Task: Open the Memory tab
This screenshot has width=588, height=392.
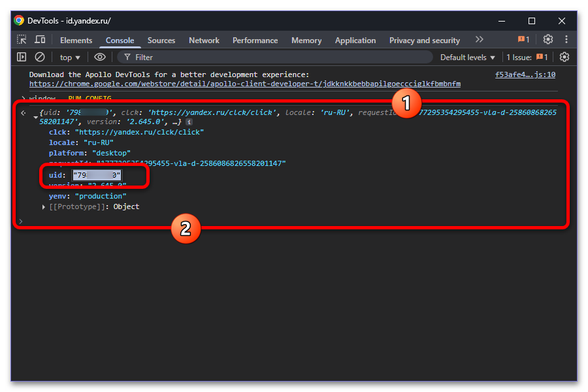Action: pyautogui.click(x=306, y=41)
